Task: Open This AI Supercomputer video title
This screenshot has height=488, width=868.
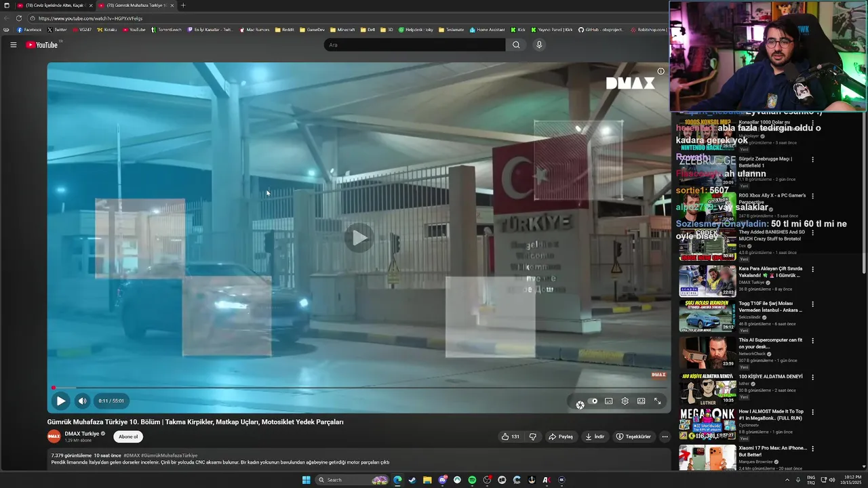Action: click(771, 343)
